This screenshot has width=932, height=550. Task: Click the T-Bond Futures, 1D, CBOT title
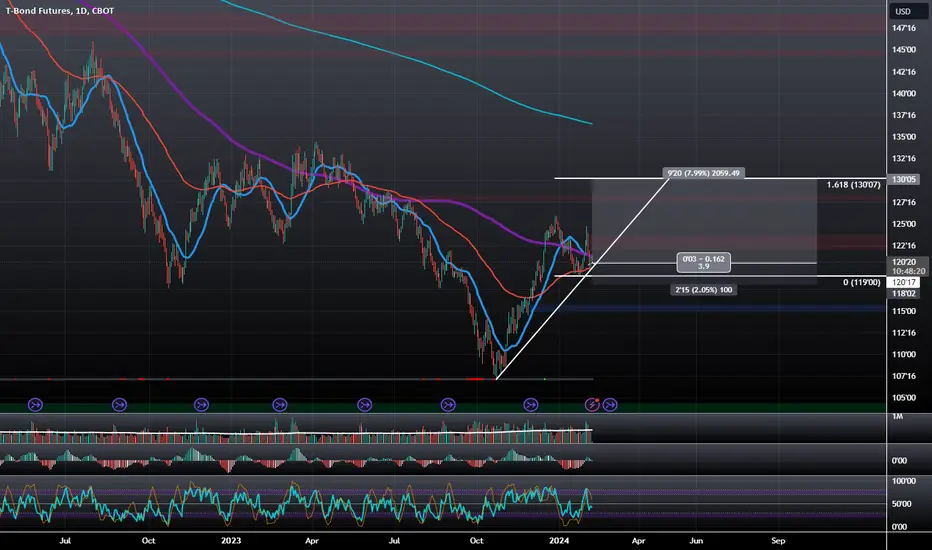pyautogui.click(x=60, y=11)
